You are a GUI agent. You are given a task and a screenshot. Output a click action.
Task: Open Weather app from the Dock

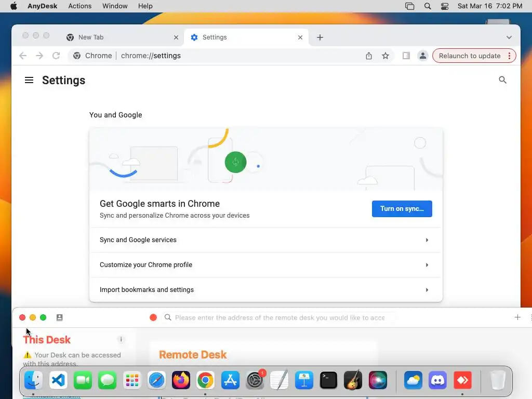(413, 380)
